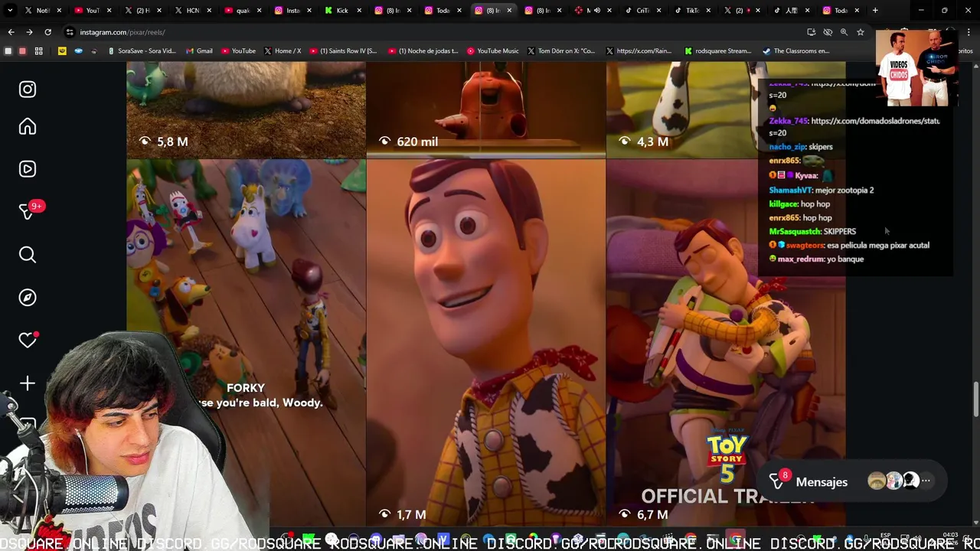Viewport: 980px width, 551px height.
Task: Open the YouTube bookmark
Action: click(x=238, y=51)
